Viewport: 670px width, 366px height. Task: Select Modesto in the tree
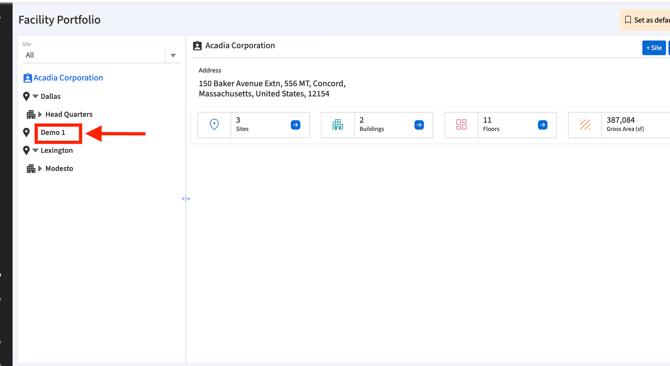[59, 169]
